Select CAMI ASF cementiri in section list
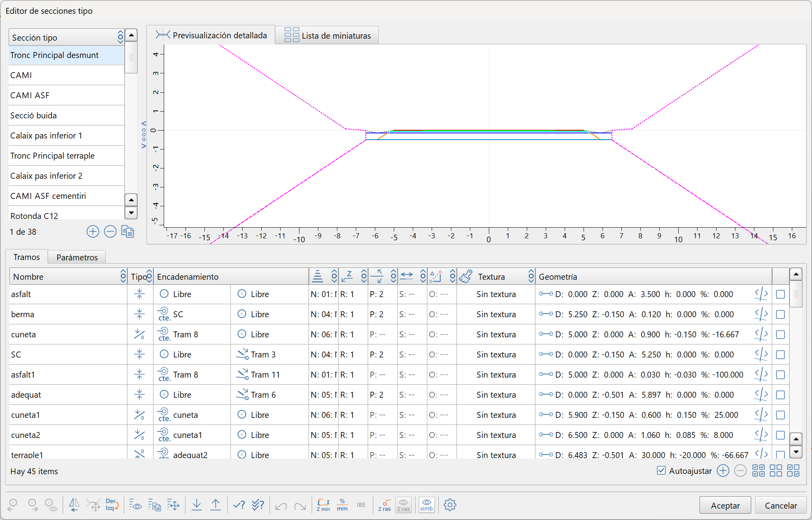 (48, 196)
